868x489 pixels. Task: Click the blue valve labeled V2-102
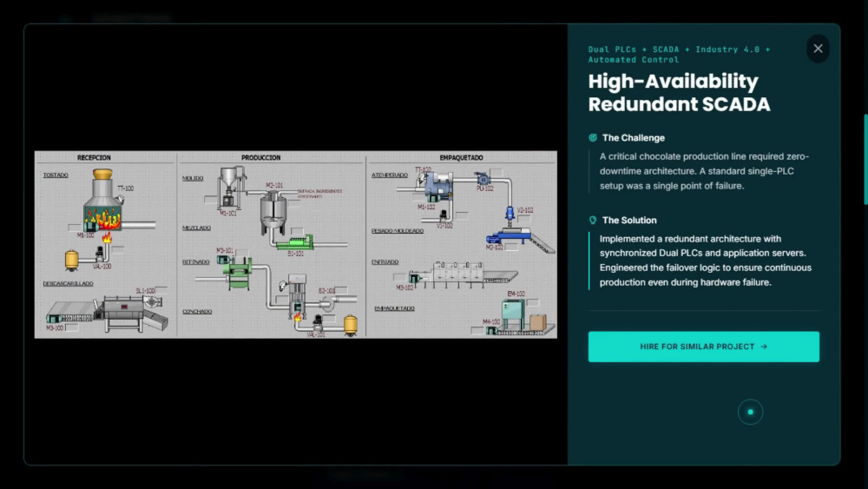click(x=510, y=215)
